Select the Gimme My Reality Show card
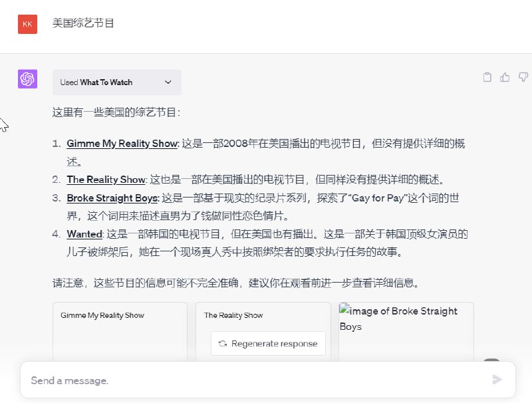Viewport: 532px width, 403px height. click(120, 331)
